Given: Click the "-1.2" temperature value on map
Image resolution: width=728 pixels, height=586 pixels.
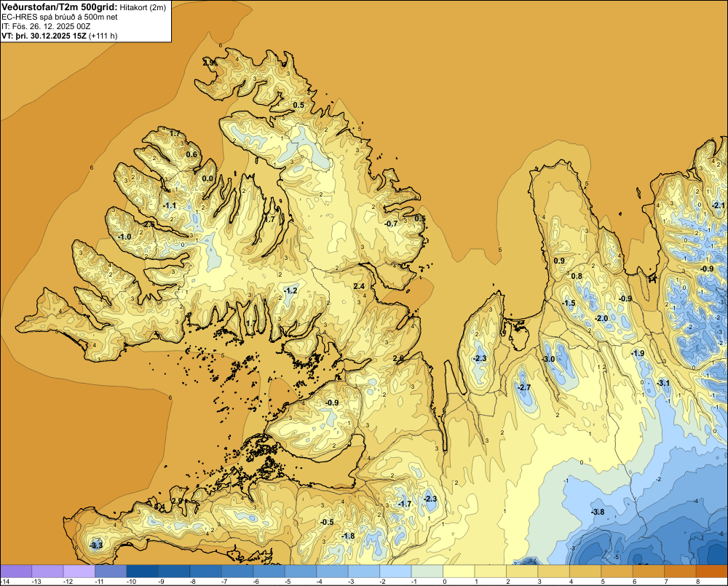Looking at the screenshot, I should pos(290,290).
